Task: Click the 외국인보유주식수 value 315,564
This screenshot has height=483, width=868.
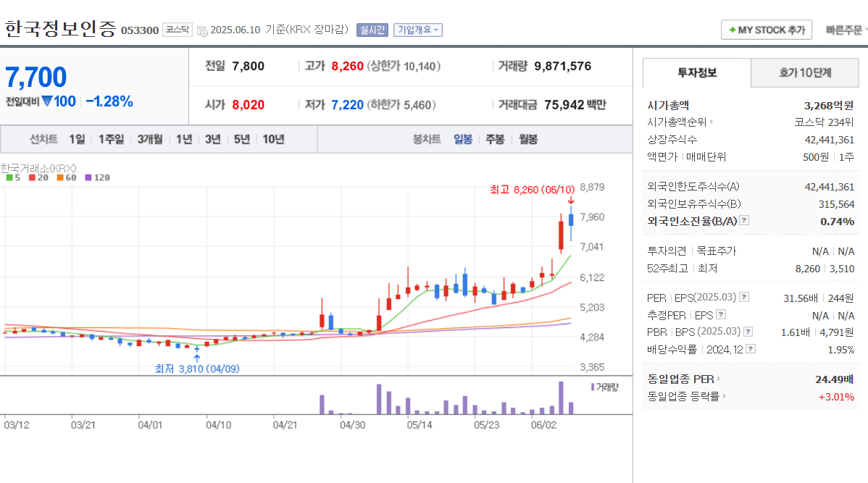Action: point(836,204)
